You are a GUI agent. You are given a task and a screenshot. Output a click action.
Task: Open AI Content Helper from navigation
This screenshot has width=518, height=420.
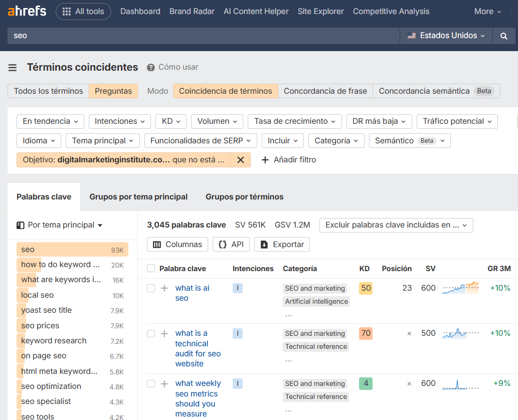point(256,12)
